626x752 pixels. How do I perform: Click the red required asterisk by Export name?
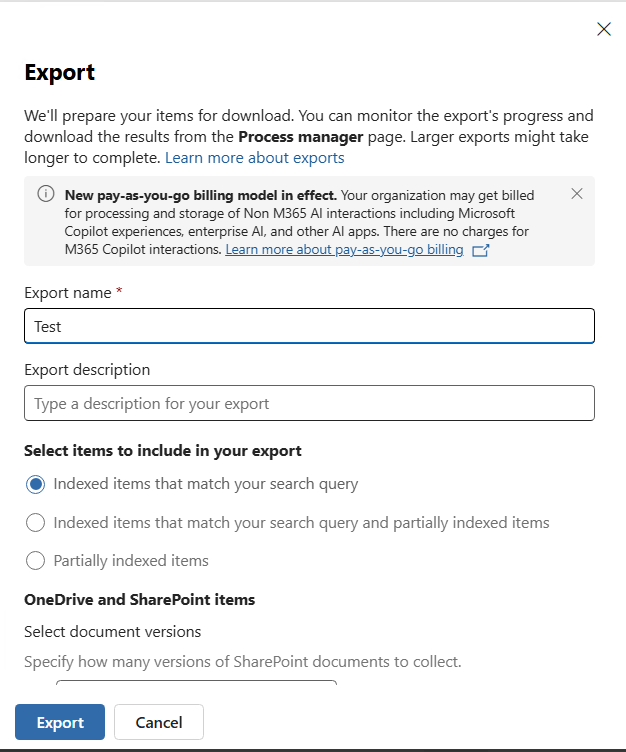(119, 291)
